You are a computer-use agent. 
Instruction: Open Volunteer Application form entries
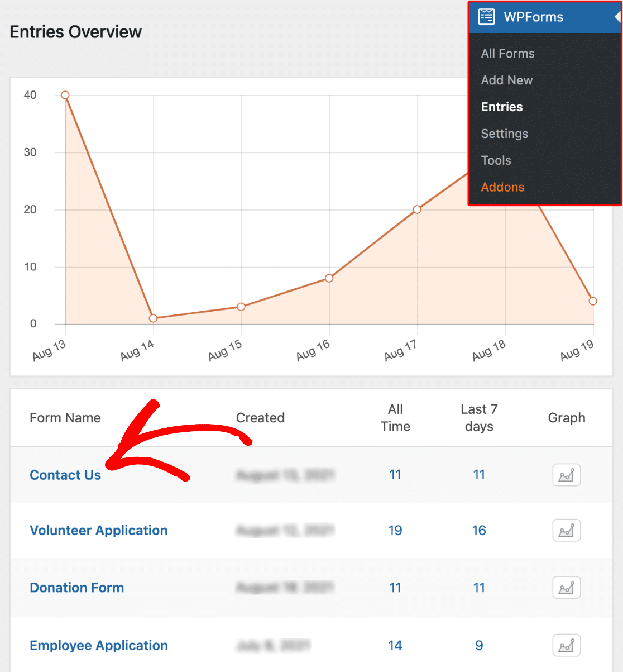[99, 531]
